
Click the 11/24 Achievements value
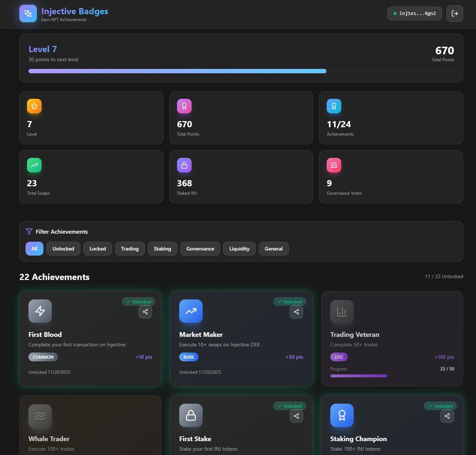click(339, 124)
